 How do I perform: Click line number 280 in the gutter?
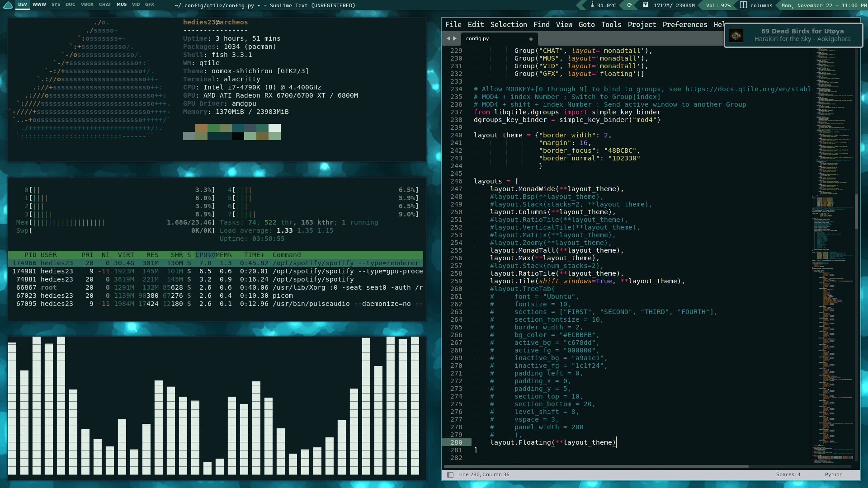point(456,442)
